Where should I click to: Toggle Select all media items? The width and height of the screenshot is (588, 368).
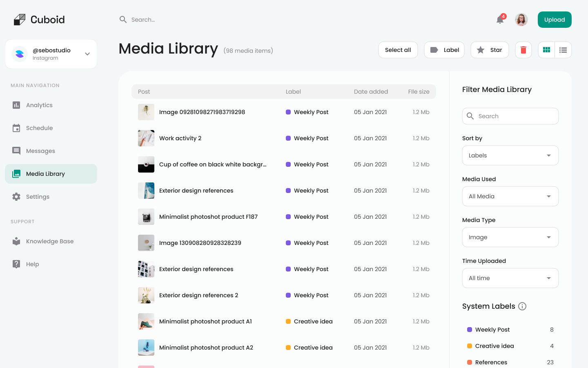tap(398, 49)
